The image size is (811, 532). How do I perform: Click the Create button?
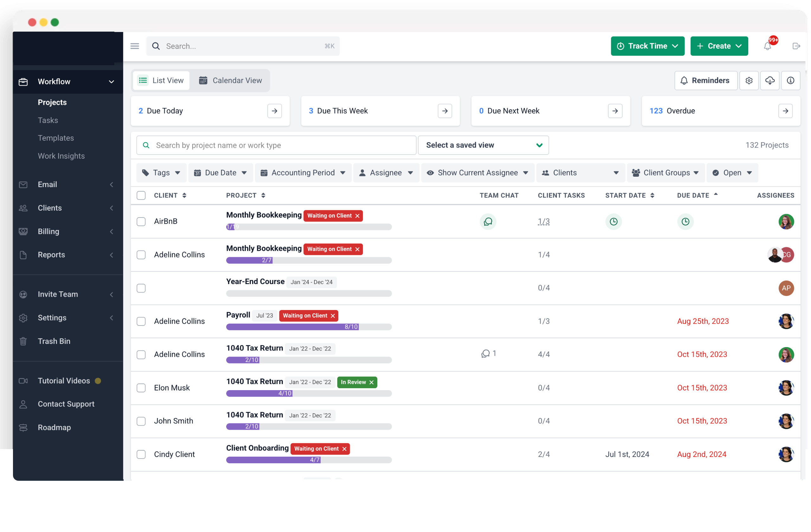(719, 46)
